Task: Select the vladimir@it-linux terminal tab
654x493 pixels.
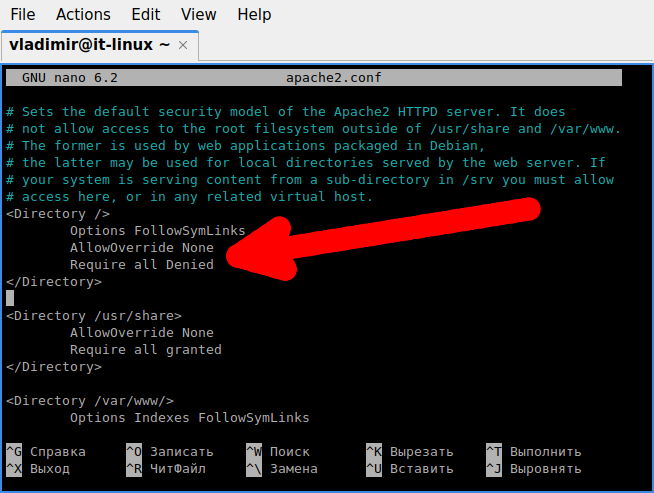Action: pos(89,45)
